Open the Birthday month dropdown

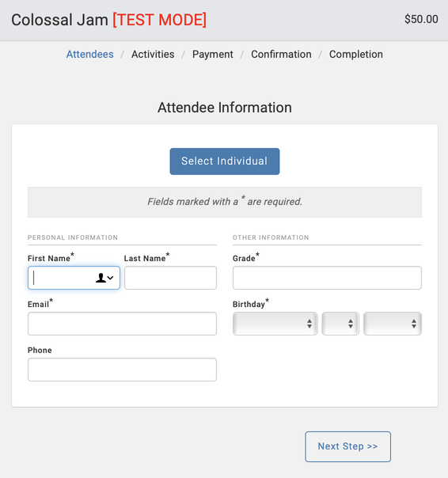point(275,324)
